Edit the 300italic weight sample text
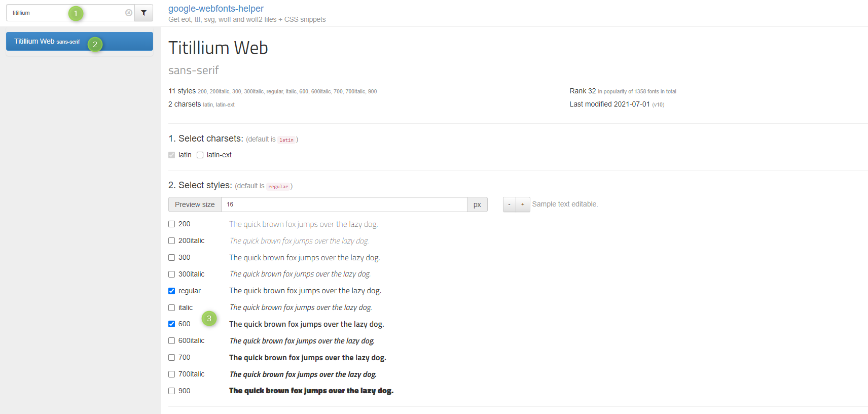 300,274
